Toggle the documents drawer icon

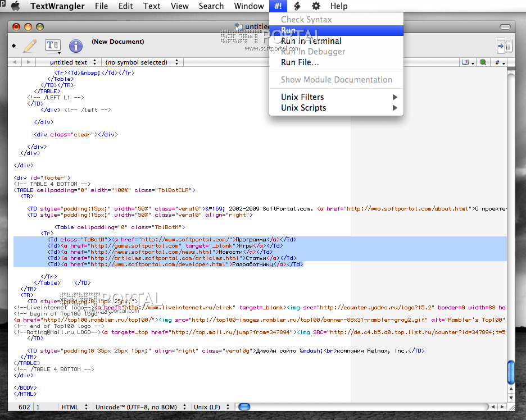pyautogui.click(x=504, y=45)
